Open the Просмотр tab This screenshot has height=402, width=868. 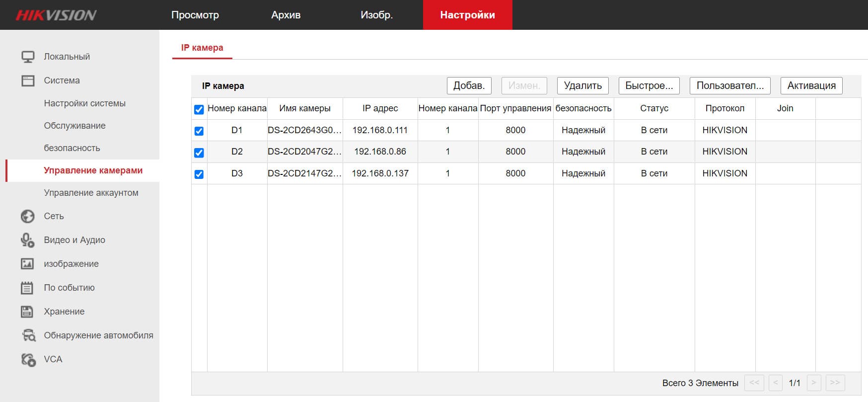pyautogui.click(x=195, y=15)
